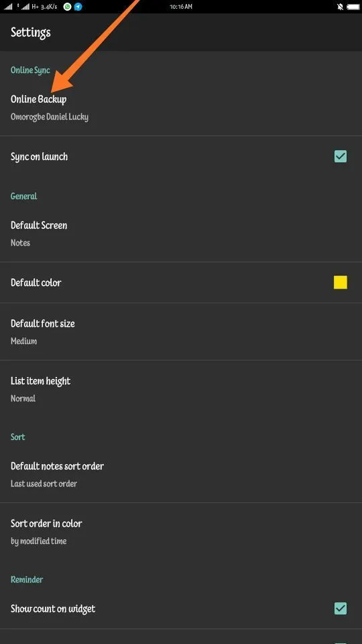Image resolution: width=362 pixels, height=644 pixels.
Task: Open the Online Backup setting
Action: (x=181, y=107)
